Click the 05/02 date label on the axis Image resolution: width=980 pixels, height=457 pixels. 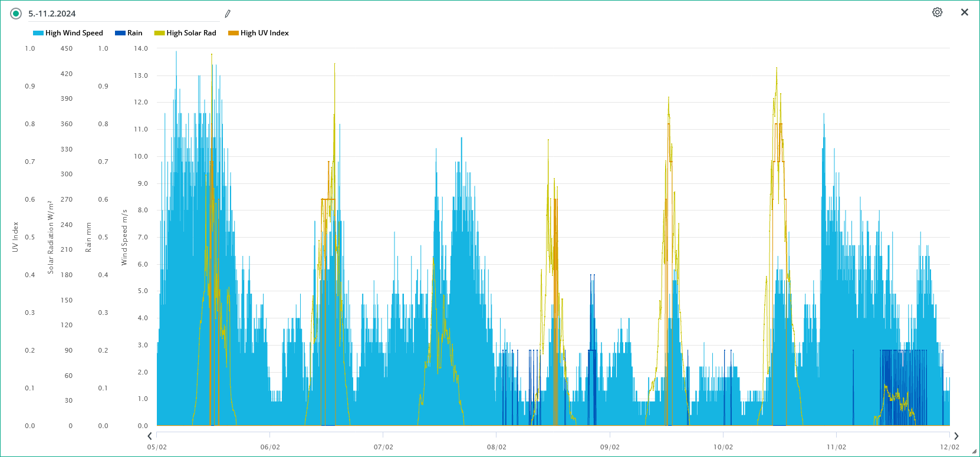[157, 447]
